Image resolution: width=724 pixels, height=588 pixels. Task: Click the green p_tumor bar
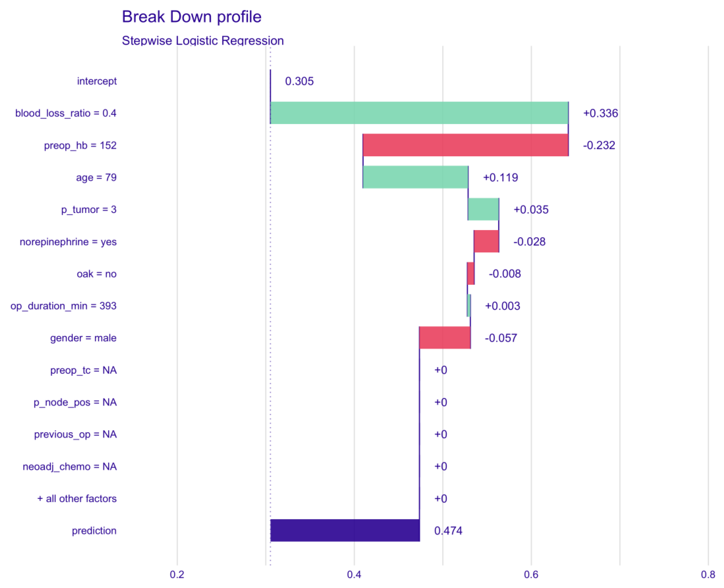pyautogui.click(x=483, y=209)
